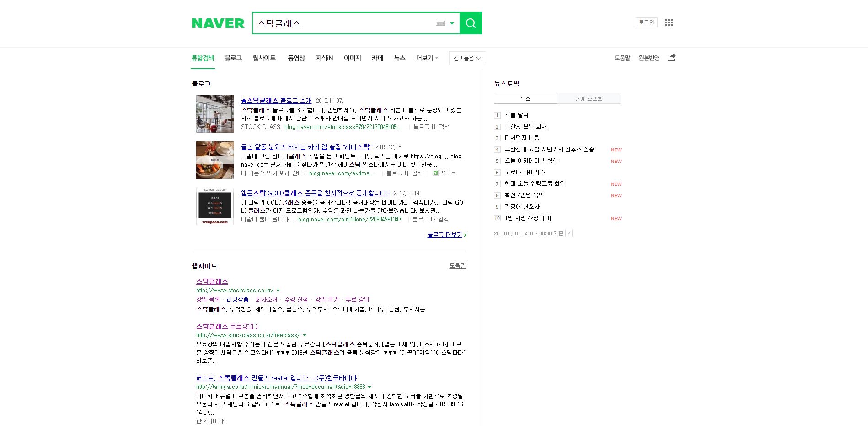Open the 이미지 search tab
The width and height of the screenshot is (868, 426).
(352, 58)
